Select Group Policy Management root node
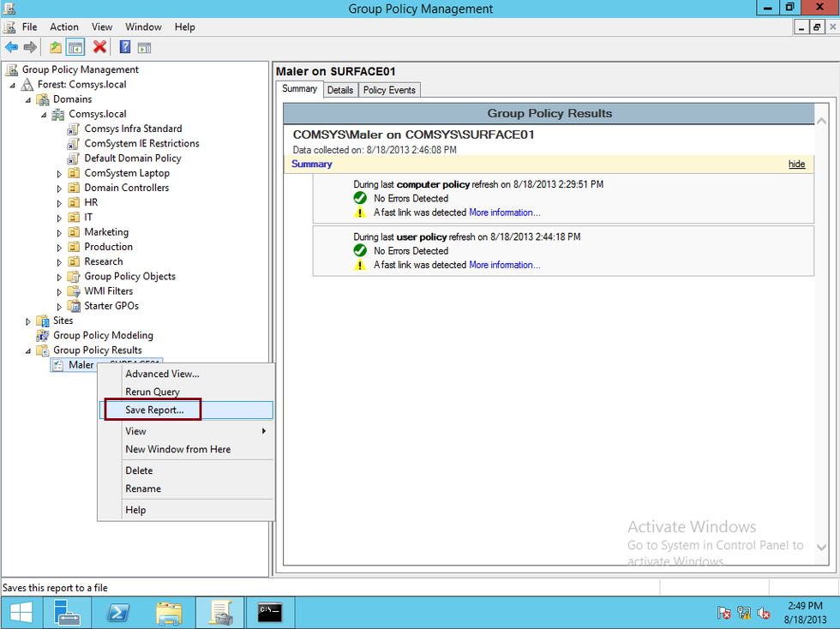 point(81,69)
